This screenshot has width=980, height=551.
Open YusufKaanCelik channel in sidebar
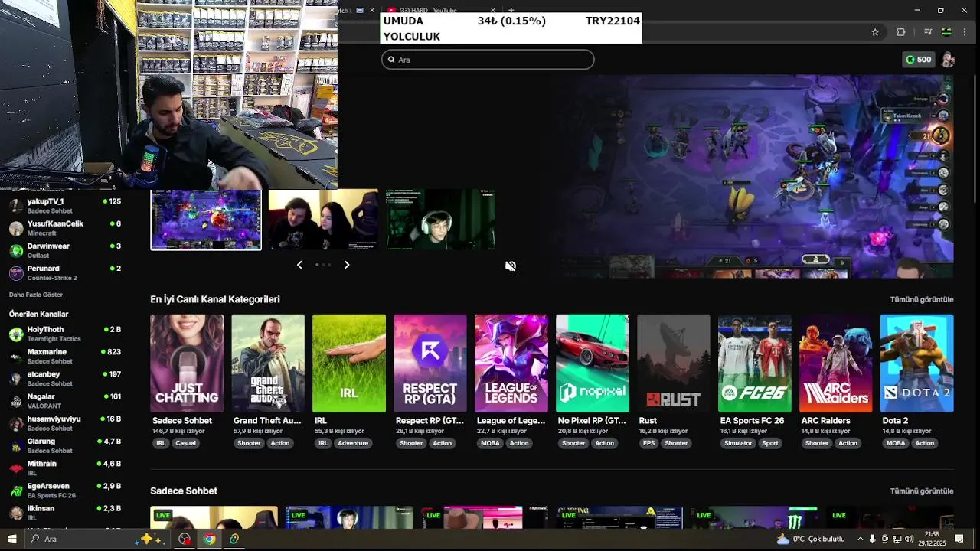point(65,228)
